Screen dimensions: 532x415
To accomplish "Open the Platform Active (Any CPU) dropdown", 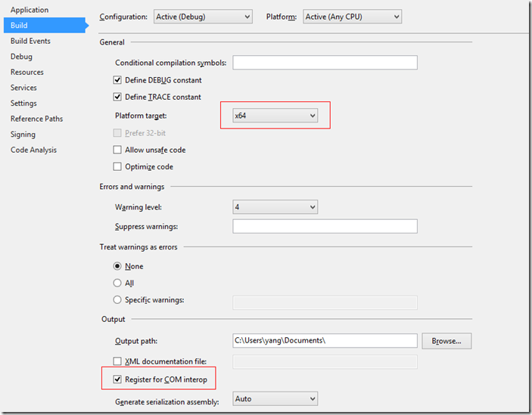I will [352, 17].
